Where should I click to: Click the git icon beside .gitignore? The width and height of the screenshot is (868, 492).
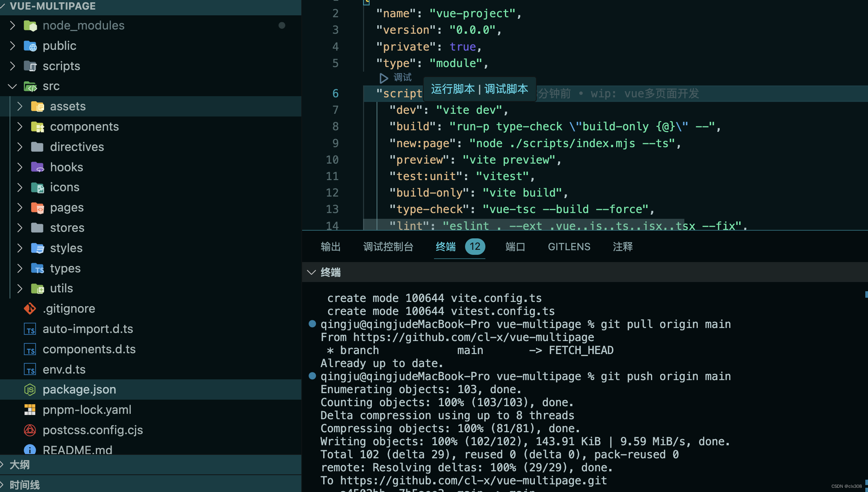coord(30,308)
